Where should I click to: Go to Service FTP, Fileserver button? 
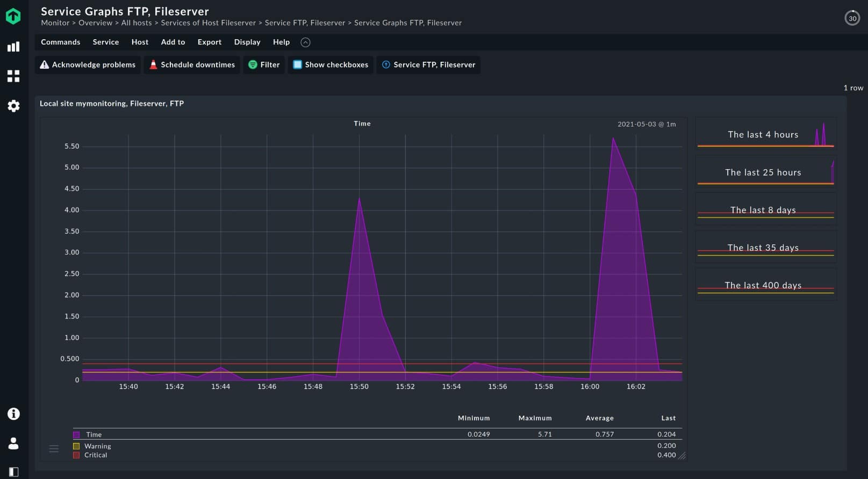coord(428,65)
